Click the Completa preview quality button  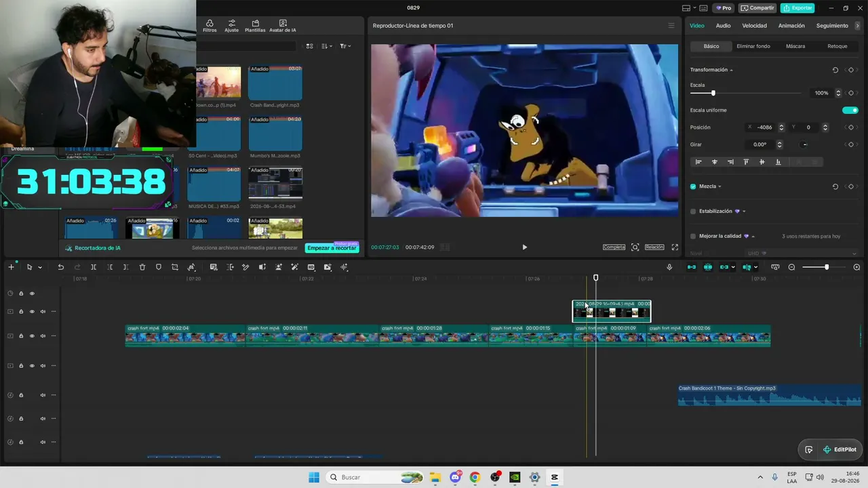pyautogui.click(x=614, y=247)
